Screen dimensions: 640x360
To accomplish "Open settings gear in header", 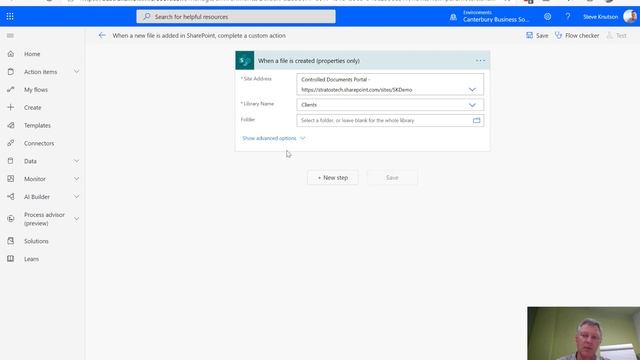I will [547, 17].
